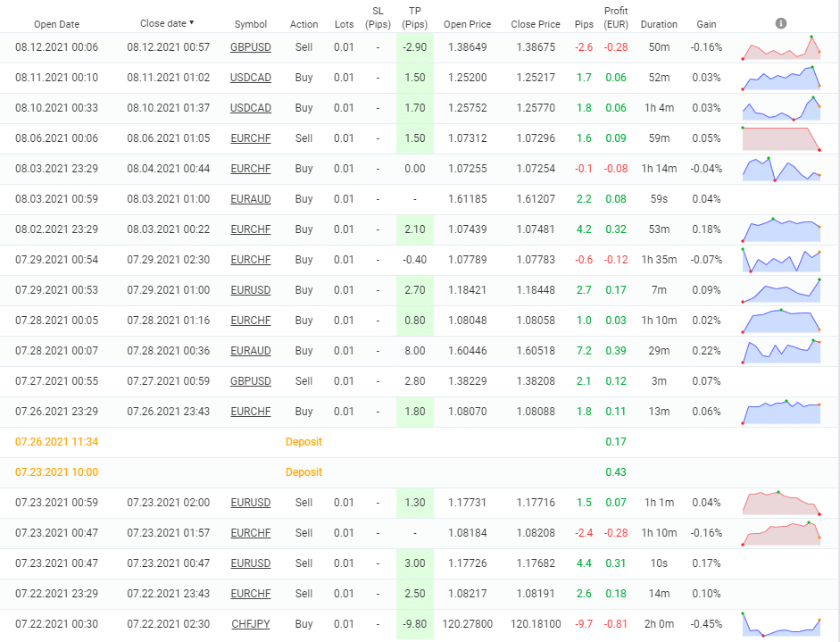840x642 pixels.
Task: Select the Deposit entry dated 07.26.2021
Action: click(x=304, y=442)
